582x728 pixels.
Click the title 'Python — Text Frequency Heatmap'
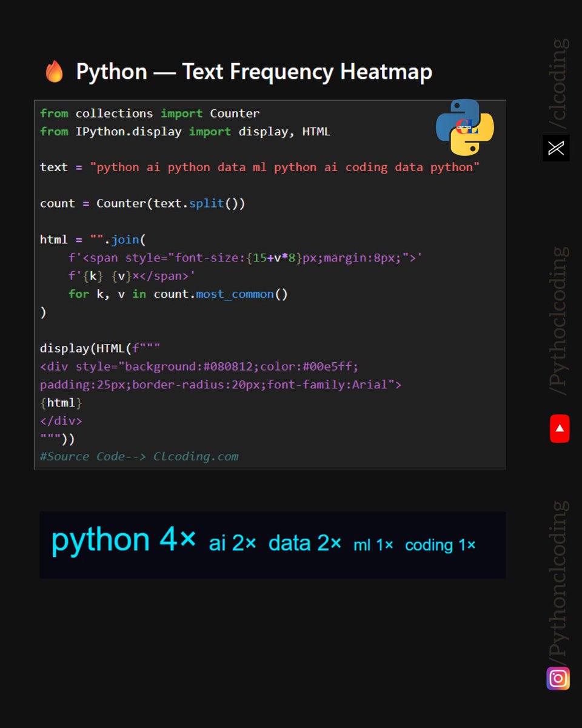coord(254,72)
